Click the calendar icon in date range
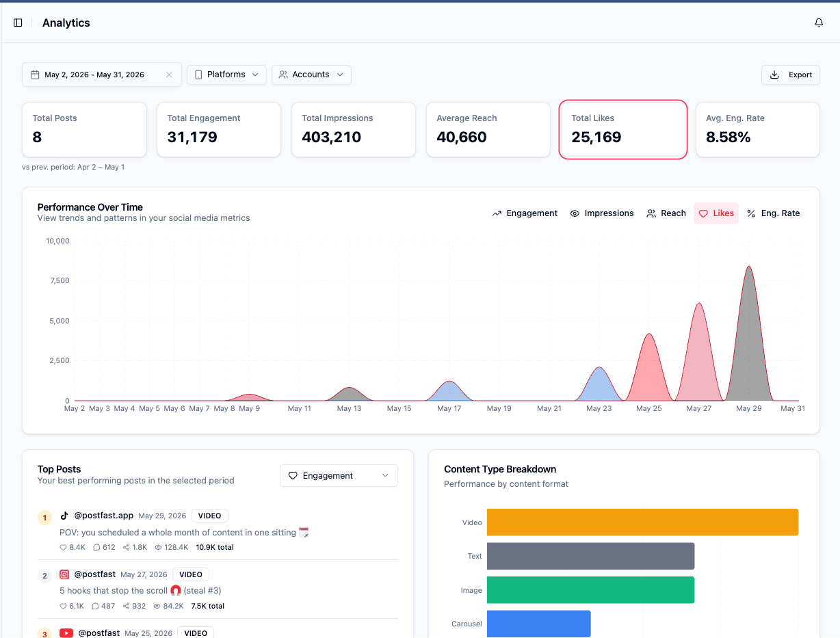The width and height of the screenshot is (840, 638). (35, 75)
